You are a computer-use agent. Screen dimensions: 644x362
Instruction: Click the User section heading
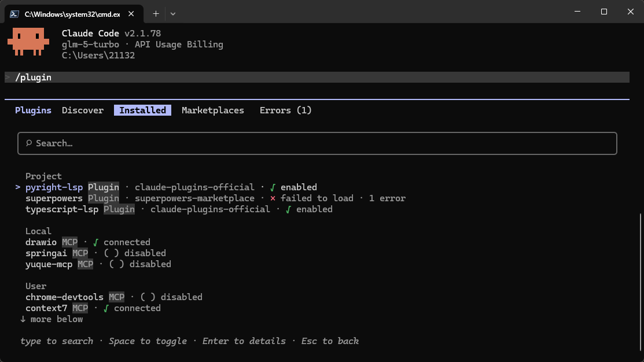click(36, 286)
